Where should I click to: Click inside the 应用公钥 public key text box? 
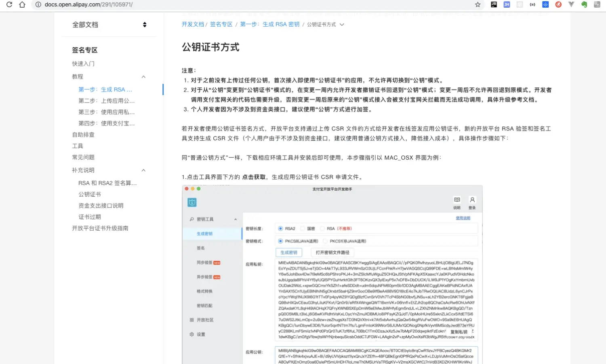pyautogui.click(x=377, y=356)
